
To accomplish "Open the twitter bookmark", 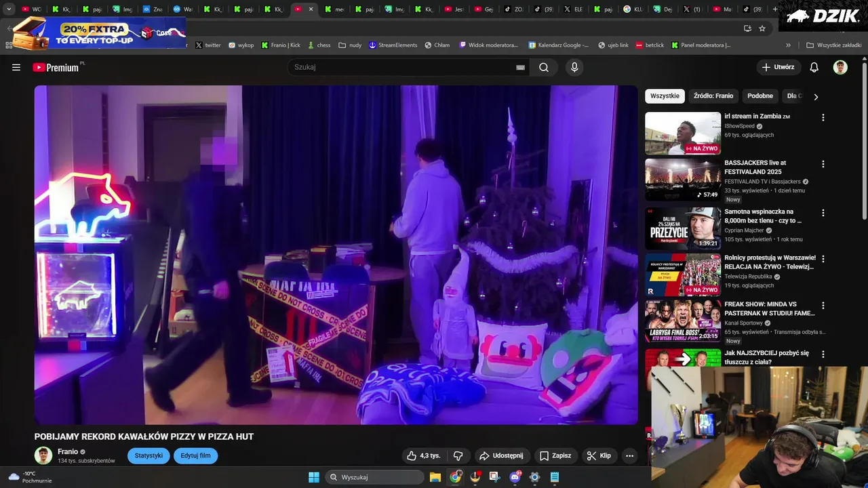I will tap(208, 45).
